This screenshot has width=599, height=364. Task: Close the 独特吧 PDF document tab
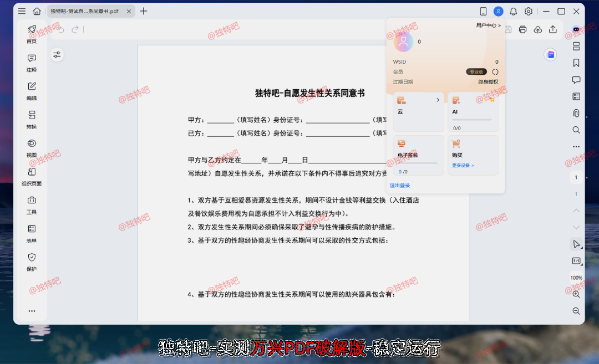(x=129, y=12)
